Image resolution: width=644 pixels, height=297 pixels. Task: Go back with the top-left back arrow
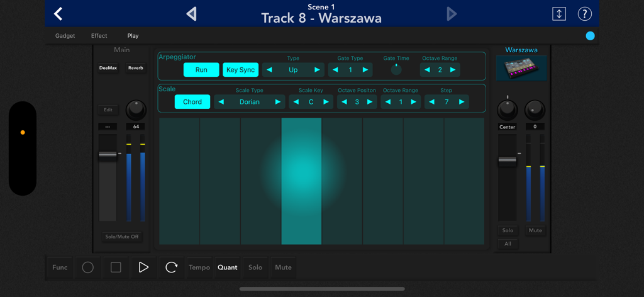tap(58, 14)
